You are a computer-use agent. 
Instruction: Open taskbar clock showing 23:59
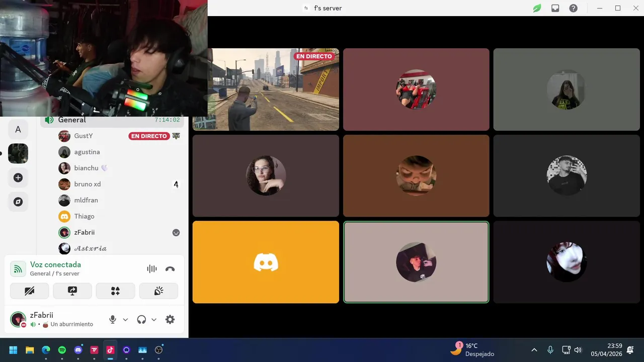(x=606, y=350)
